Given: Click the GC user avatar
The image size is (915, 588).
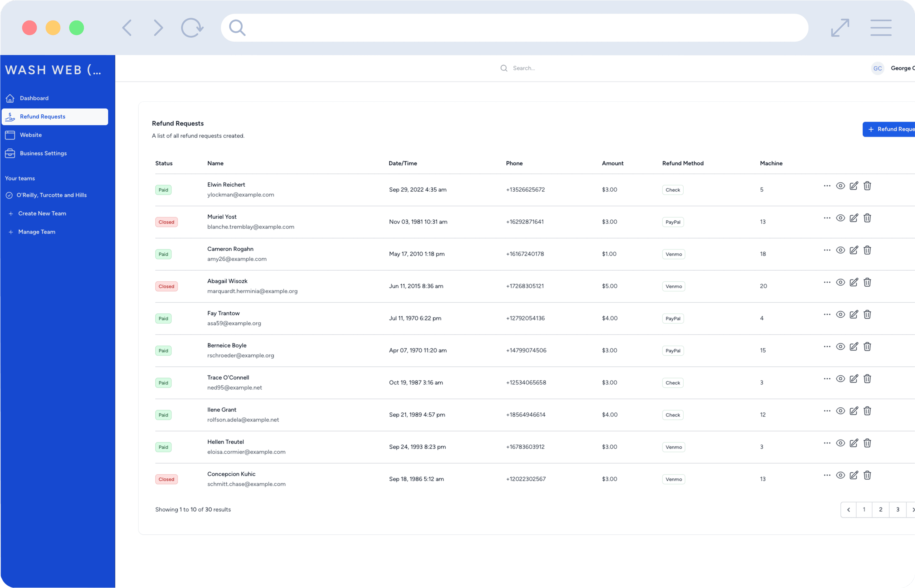Looking at the screenshot, I should click(878, 68).
